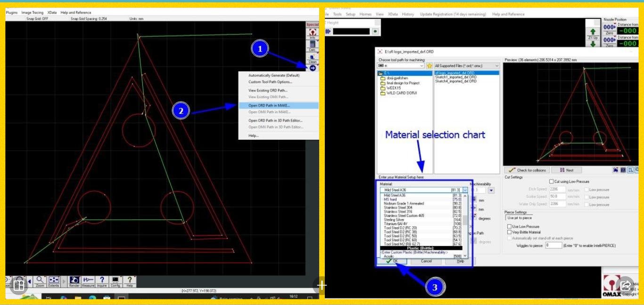
Task: Select Automatically Generate (Default)
Action: click(x=274, y=76)
